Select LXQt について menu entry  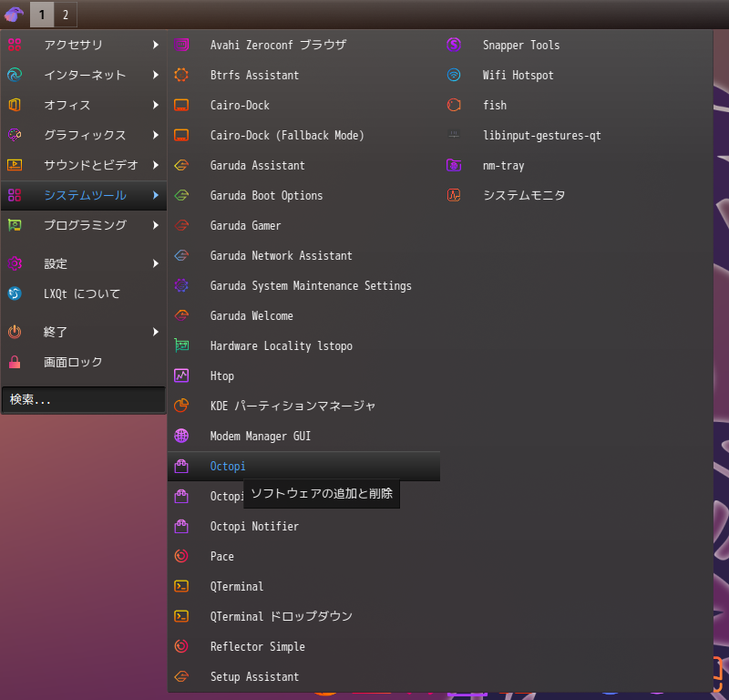pyautogui.click(x=84, y=293)
